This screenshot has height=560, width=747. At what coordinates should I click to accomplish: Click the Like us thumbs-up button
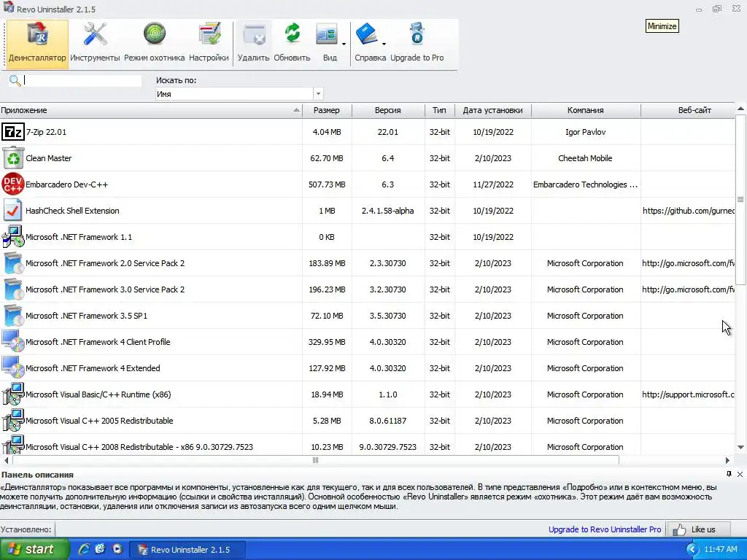tap(697, 529)
